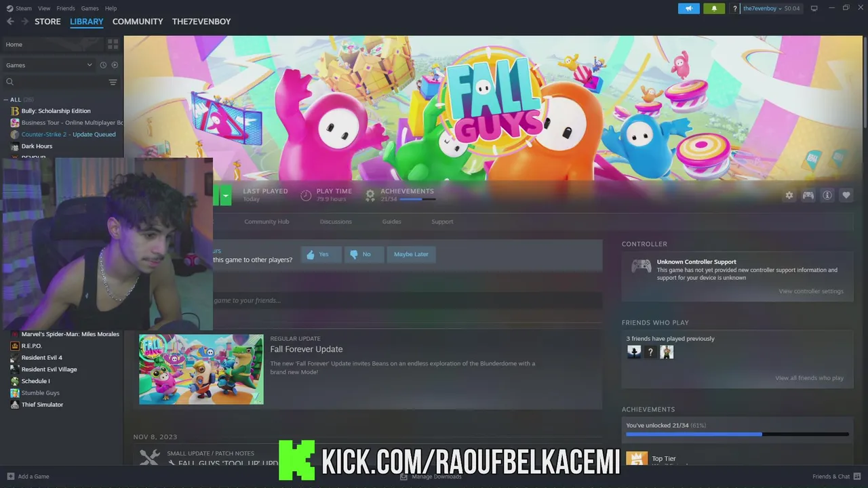Switch to Big Picture mode icon
Image resolution: width=868 pixels, height=488 pixels.
[814, 8]
